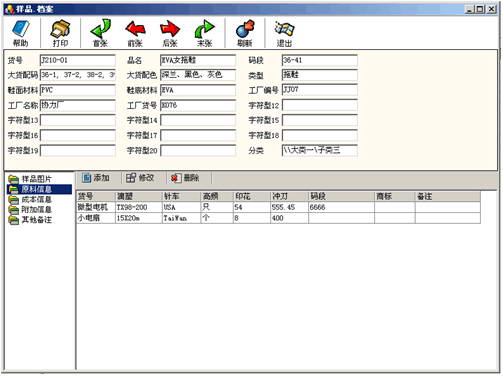Click the 类型 field showing 拖鞋
The image size is (503, 376).
320,75
